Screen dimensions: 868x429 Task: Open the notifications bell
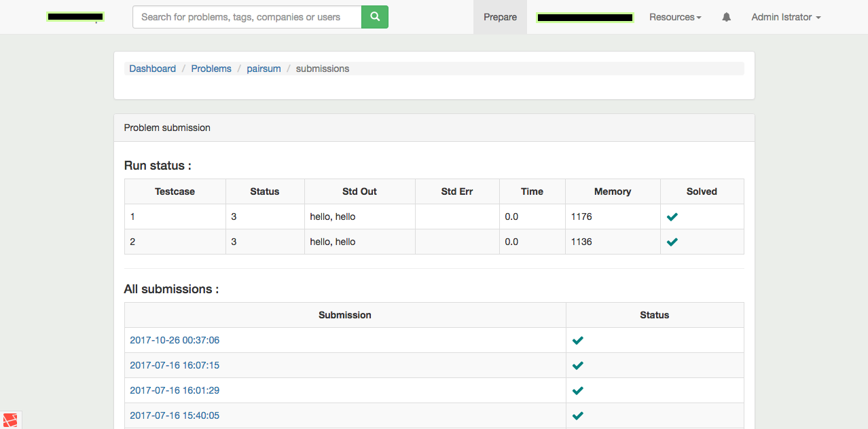(x=727, y=17)
